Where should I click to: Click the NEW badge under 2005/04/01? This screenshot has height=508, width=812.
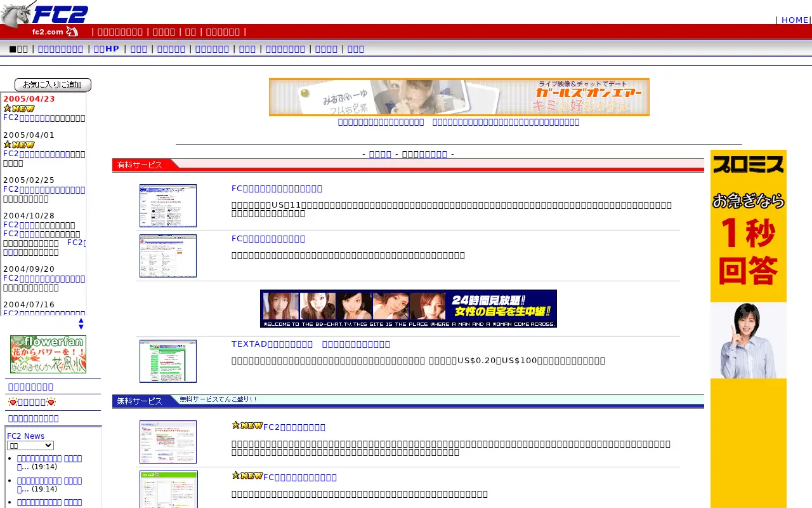pos(19,145)
